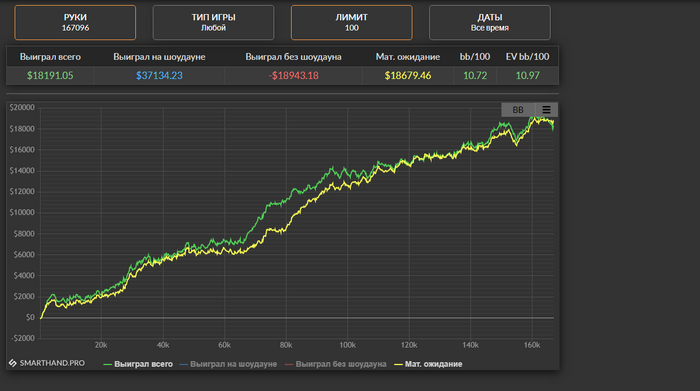
Task: Toggle the Выиграл всего legend series
Action: point(138,364)
